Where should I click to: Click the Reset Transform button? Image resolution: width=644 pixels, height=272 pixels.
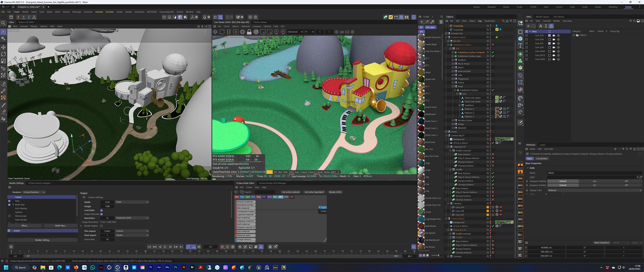point(601,243)
